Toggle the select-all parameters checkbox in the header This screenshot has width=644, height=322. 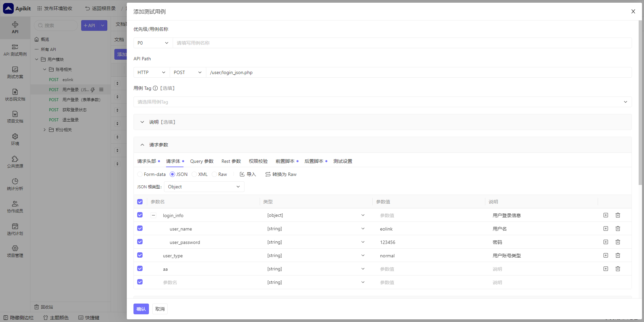(x=140, y=202)
